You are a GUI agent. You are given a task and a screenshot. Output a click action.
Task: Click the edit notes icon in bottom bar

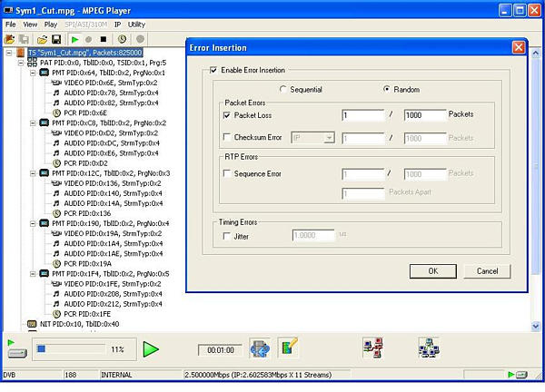289,348
